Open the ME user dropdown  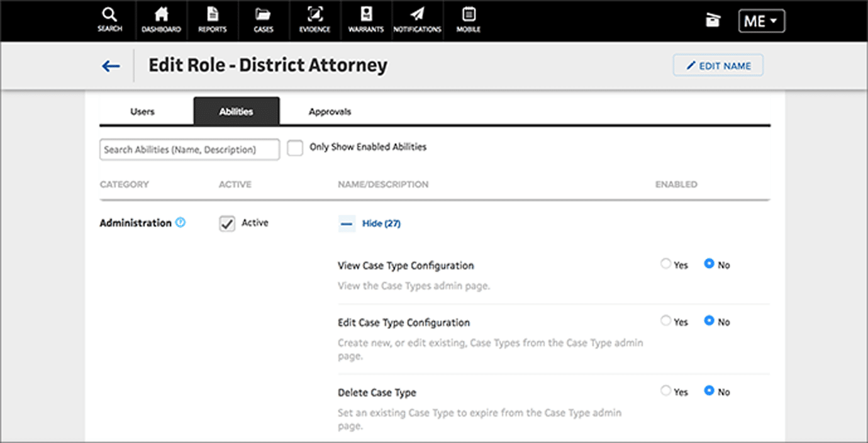pos(762,21)
